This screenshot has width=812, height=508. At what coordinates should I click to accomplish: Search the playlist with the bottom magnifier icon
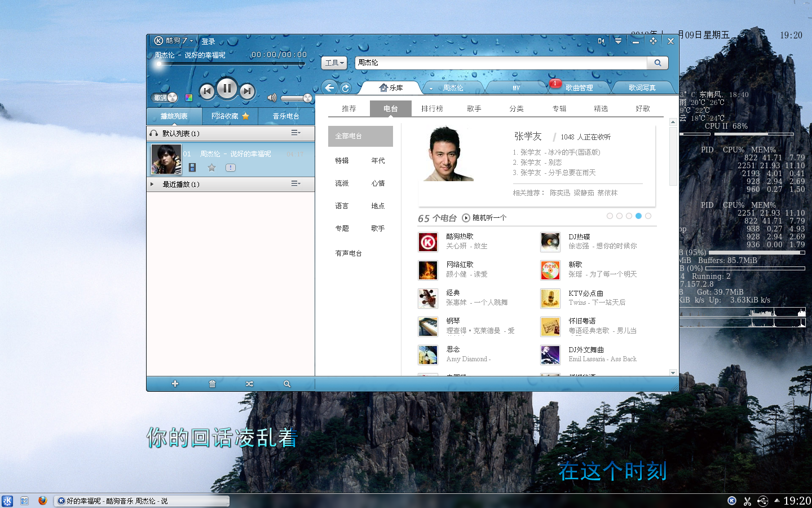(287, 384)
